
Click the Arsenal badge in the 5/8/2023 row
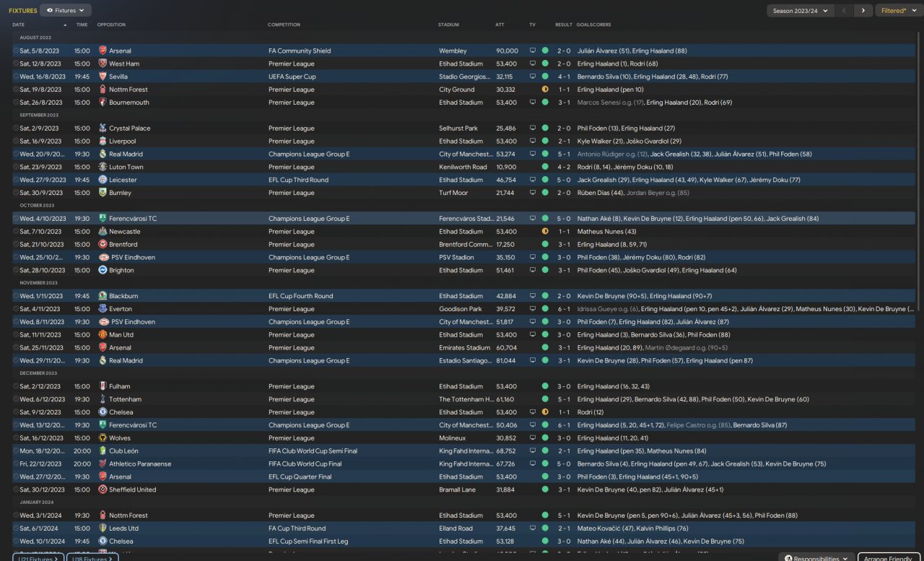(103, 51)
